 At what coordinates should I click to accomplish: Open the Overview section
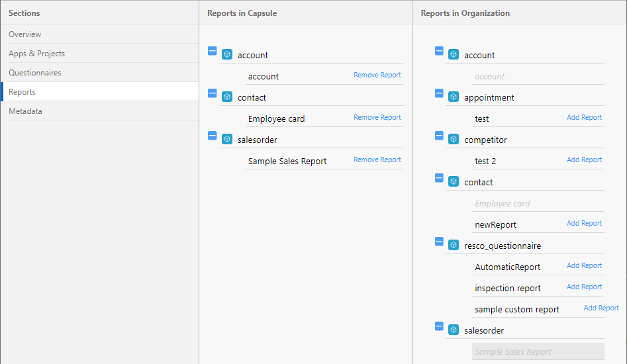tap(25, 34)
